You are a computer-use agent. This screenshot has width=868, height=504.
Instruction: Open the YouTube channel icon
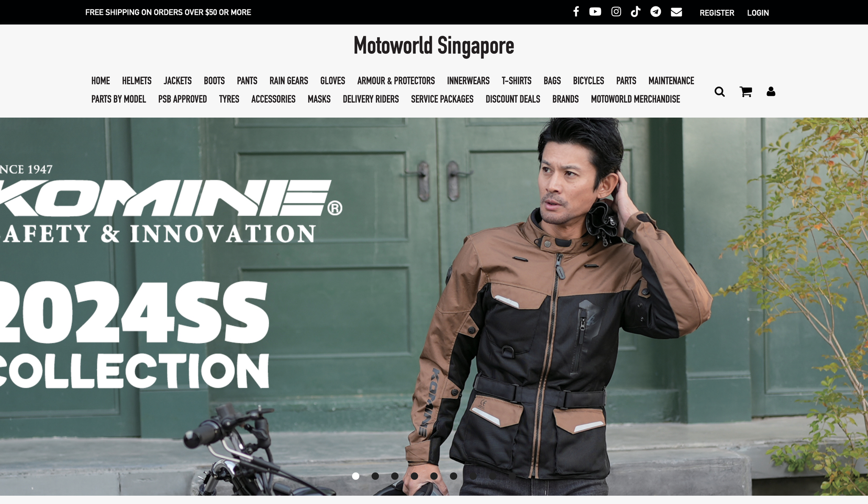point(595,11)
